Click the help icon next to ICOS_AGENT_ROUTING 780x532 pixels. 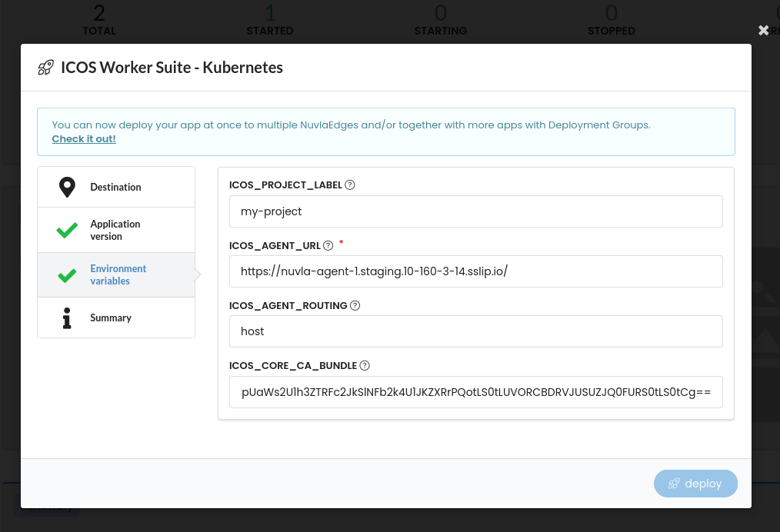click(355, 306)
